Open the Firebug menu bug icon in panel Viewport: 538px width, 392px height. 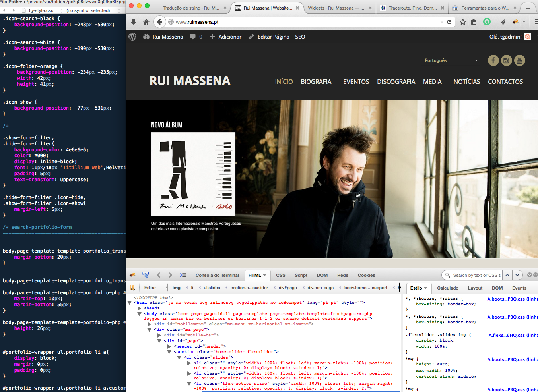[x=133, y=275]
